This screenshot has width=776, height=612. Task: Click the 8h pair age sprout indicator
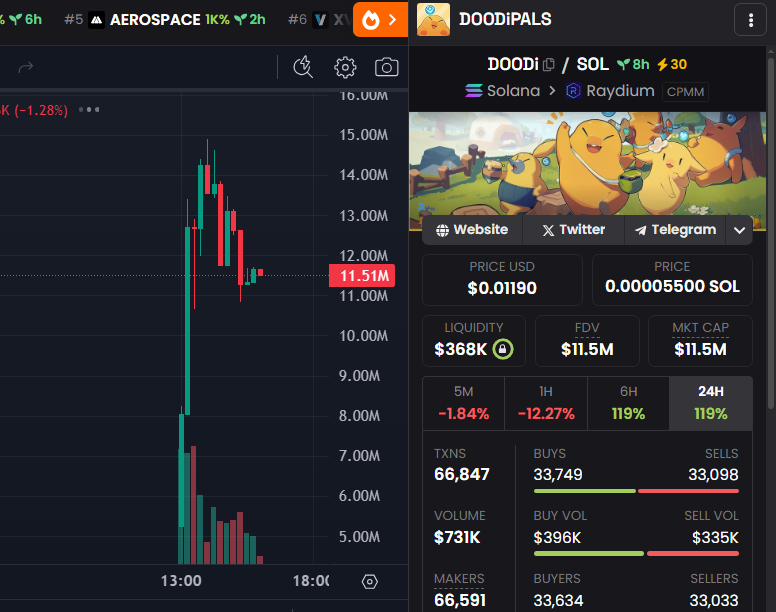coord(633,64)
